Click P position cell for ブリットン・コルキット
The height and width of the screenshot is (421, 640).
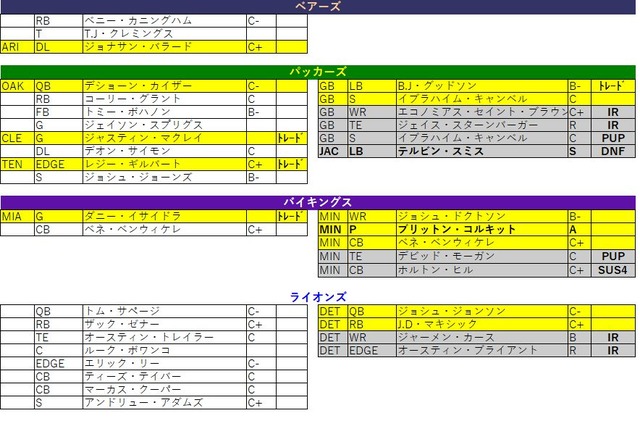372,229
